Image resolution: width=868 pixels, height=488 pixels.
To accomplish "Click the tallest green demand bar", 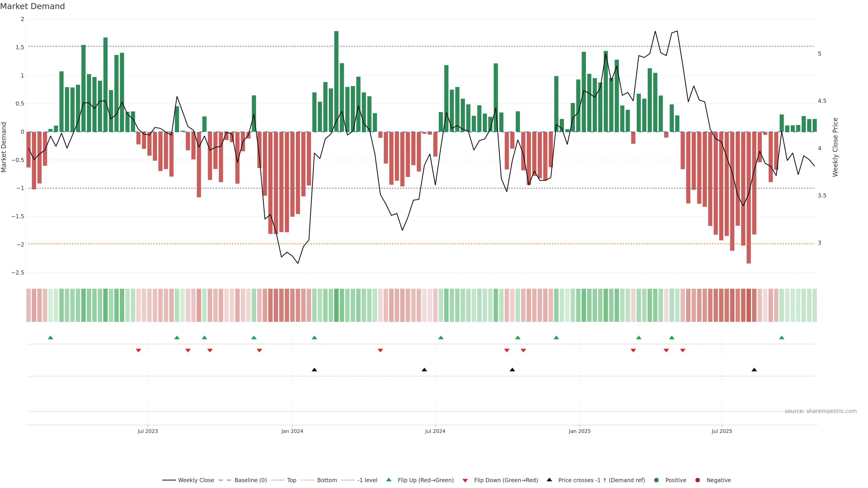I will pos(336,81).
